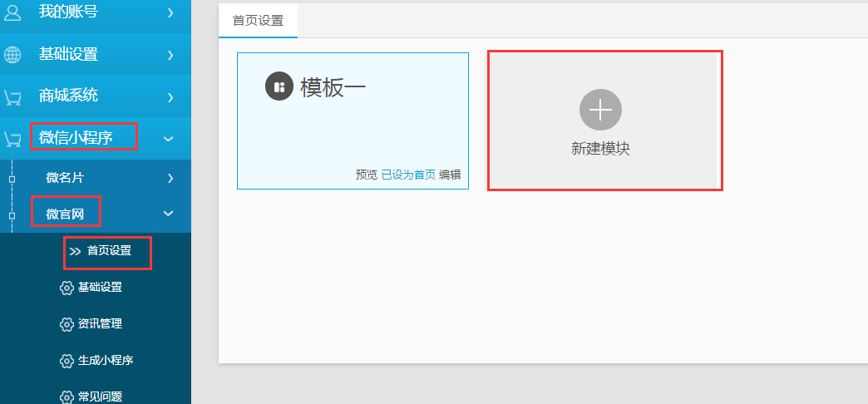Image resolution: width=868 pixels, height=404 pixels.
Task: Expand the top-level 基础设置 chevron
Action: pyautogui.click(x=170, y=55)
